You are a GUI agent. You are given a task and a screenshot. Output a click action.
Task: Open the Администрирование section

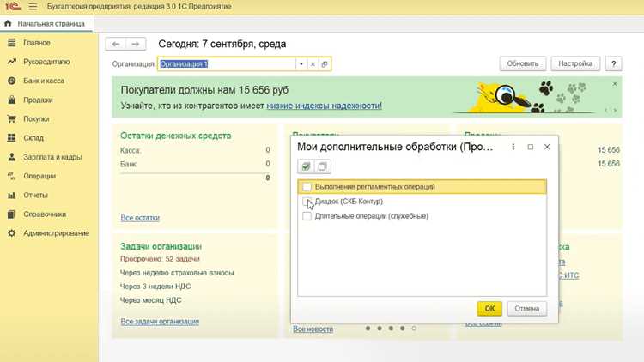[57, 233]
